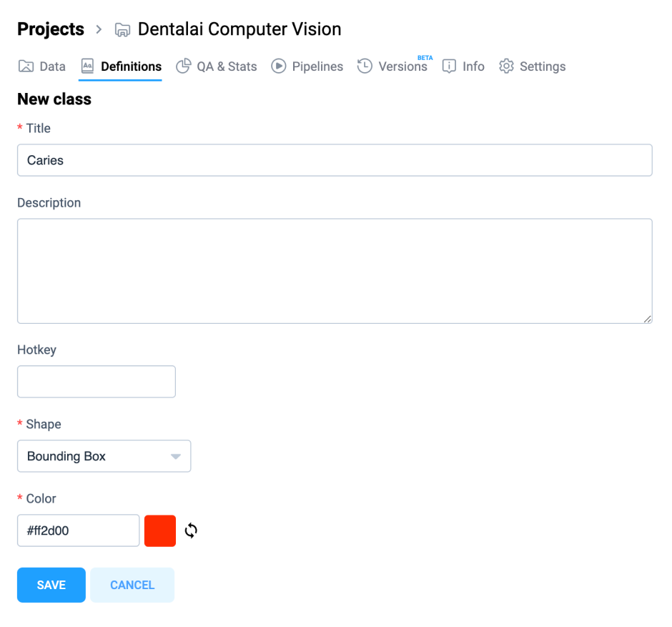
Task: Click the QA & Stats pie chart icon
Action: pyautogui.click(x=184, y=66)
